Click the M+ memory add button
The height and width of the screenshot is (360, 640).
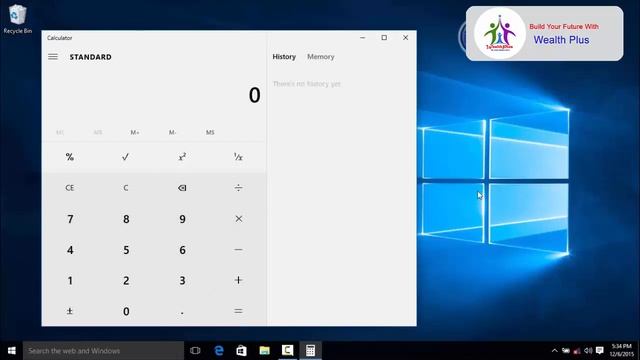click(135, 132)
